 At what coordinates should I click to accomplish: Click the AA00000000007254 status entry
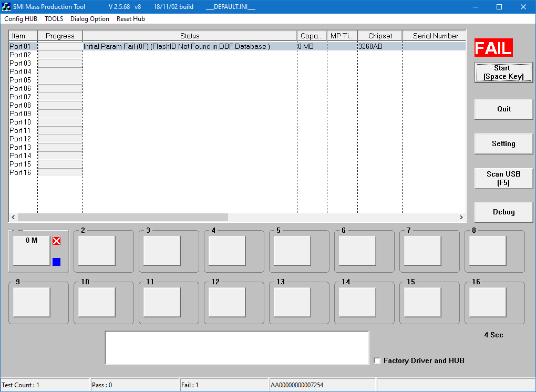(x=322, y=385)
